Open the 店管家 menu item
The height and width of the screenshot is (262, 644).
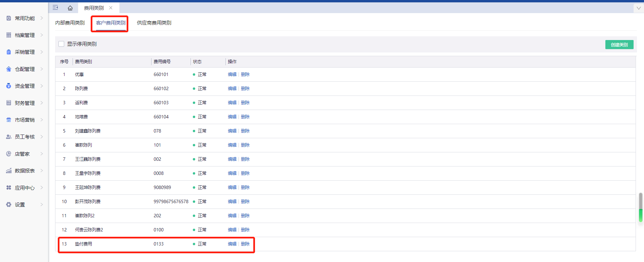click(22, 154)
